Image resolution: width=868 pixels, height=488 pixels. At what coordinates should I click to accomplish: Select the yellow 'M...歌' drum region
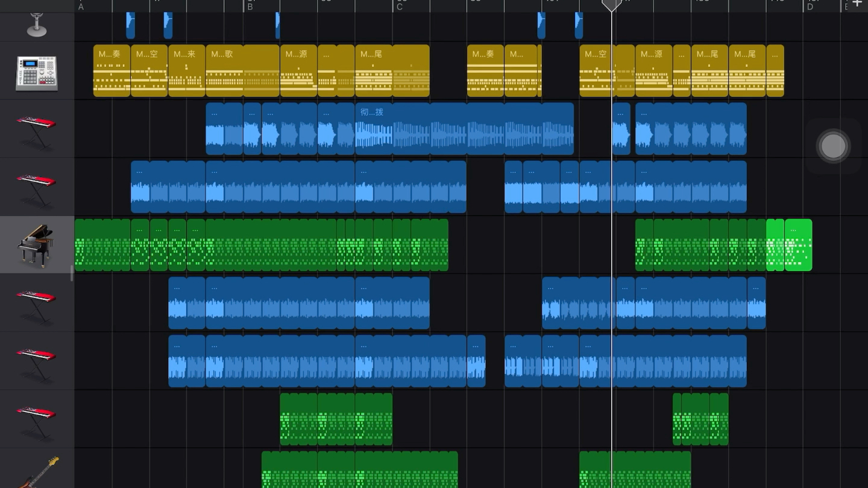243,70
